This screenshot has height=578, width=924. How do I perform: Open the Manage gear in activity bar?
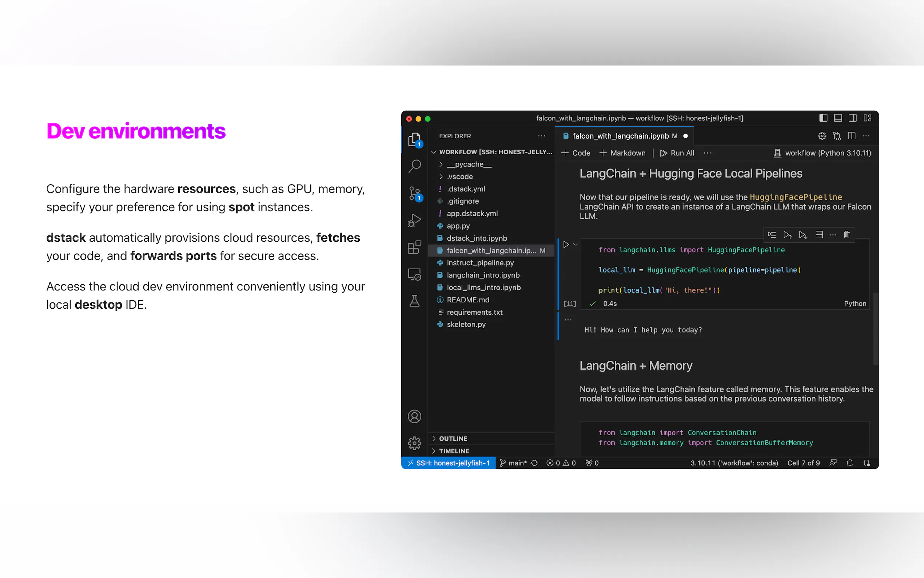click(414, 443)
